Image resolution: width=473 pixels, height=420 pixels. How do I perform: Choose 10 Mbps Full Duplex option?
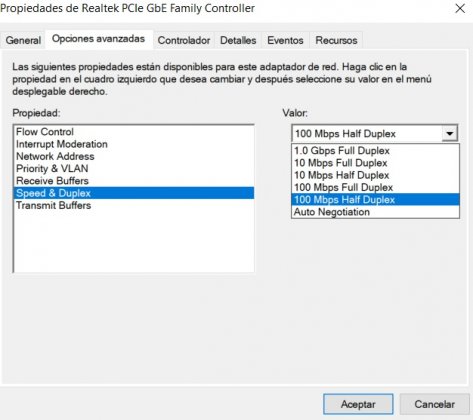click(x=375, y=163)
